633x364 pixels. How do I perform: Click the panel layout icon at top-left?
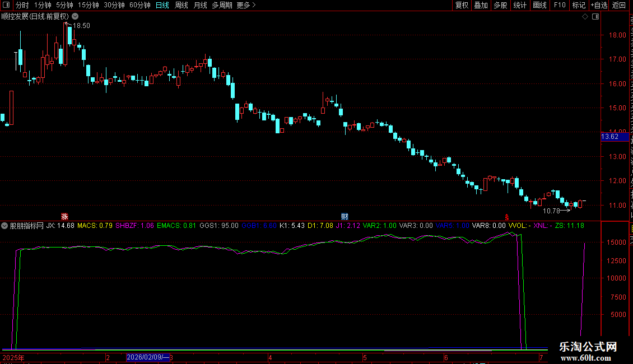[x=6, y=5]
